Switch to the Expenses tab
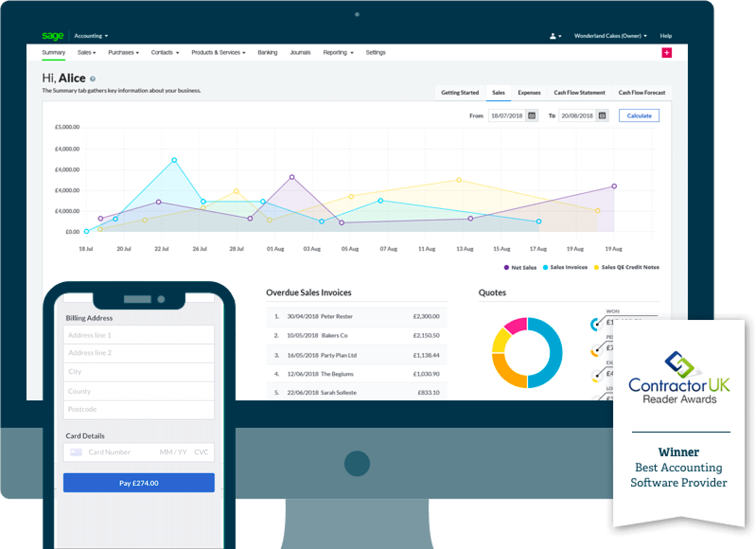 pyautogui.click(x=529, y=93)
